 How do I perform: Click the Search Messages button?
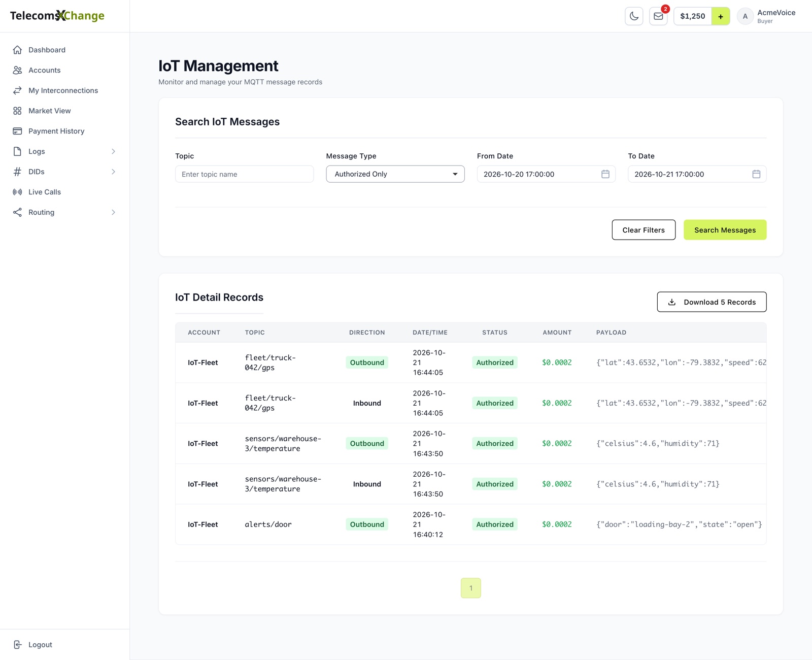pyautogui.click(x=725, y=230)
